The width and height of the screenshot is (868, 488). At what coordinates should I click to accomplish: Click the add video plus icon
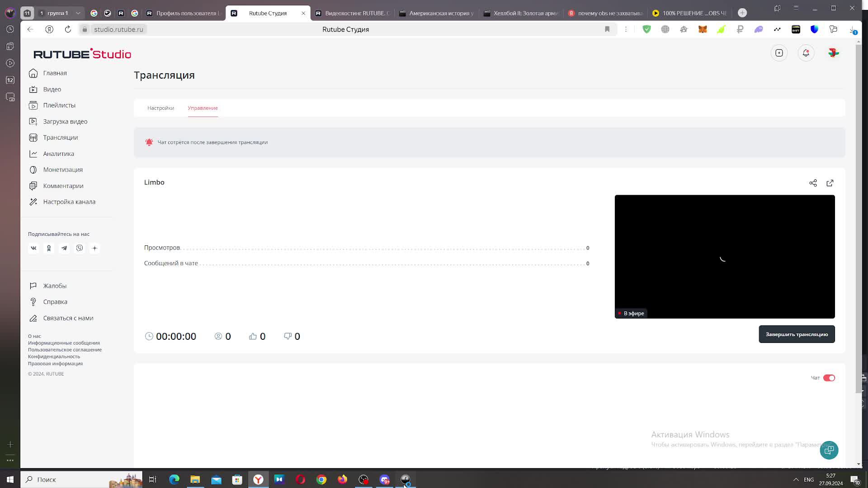[779, 53]
